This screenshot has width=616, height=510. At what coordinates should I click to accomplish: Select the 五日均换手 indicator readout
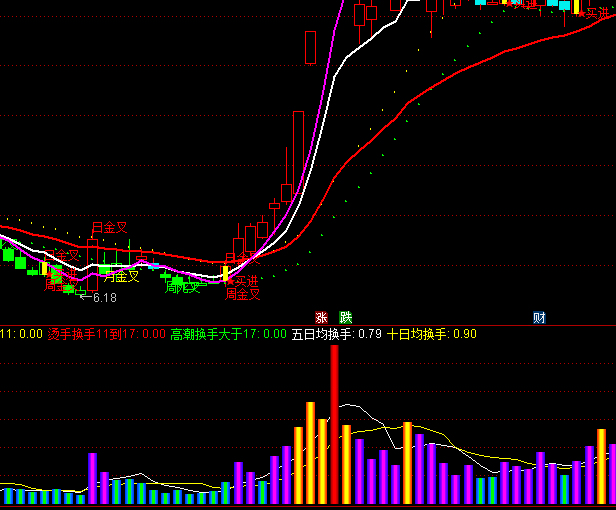pyautogui.click(x=336, y=334)
